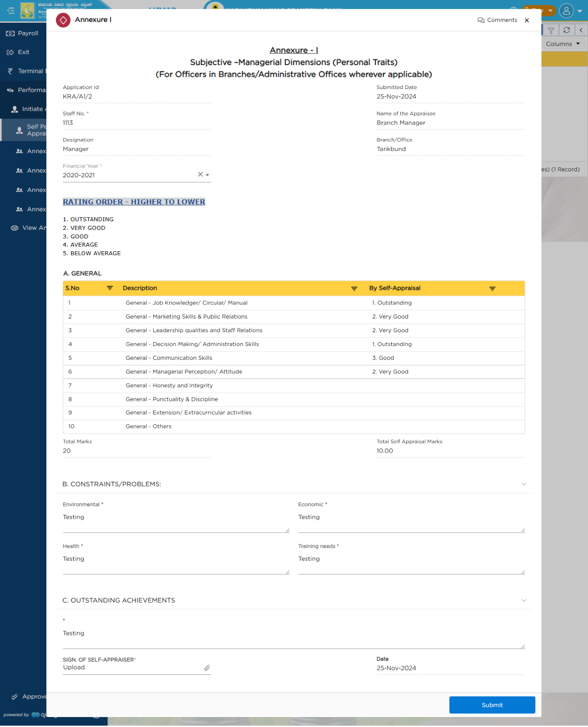This screenshot has width=588, height=727.
Task: Click the Submit button
Action: coord(492,705)
